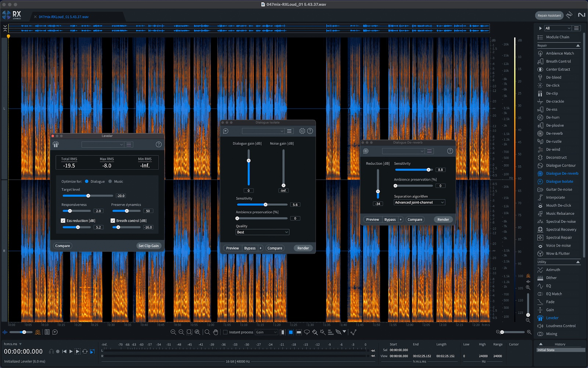Screen dimensions: 588x368
Task: Toggle the Ess reduction checkbox
Action: point(63,221)
